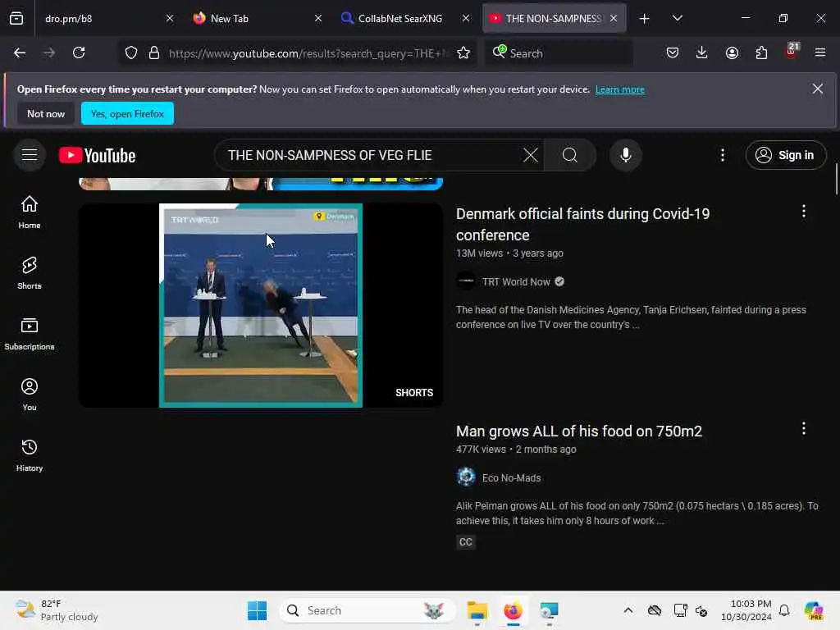
Task: Submit search with the magnifier button
Action: click(x=570, y=155)
